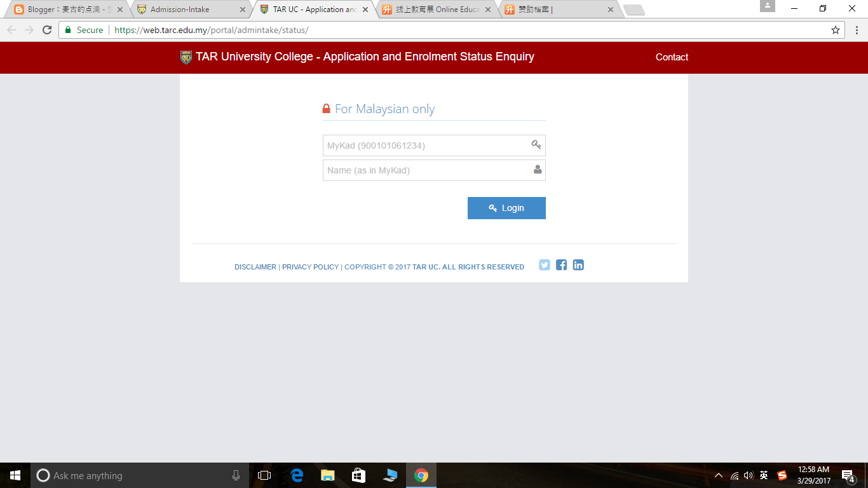Click the Sogou input method tray icon
868x488 pixels.
point(782,475)
